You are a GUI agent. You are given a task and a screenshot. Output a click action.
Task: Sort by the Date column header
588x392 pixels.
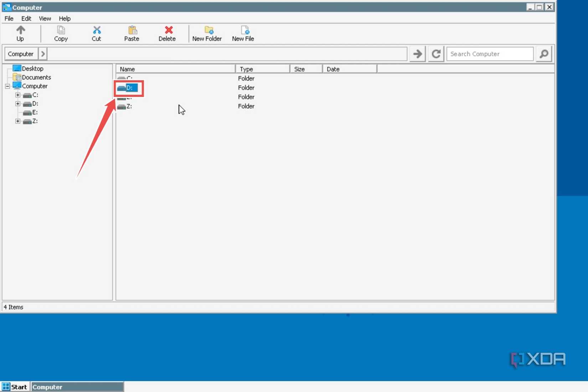coord(350,69)
